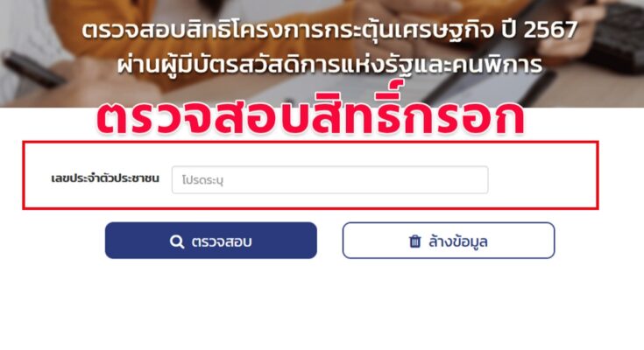Click the empty white area below buttons
The image size is (644, 350).
pos(322,305)
